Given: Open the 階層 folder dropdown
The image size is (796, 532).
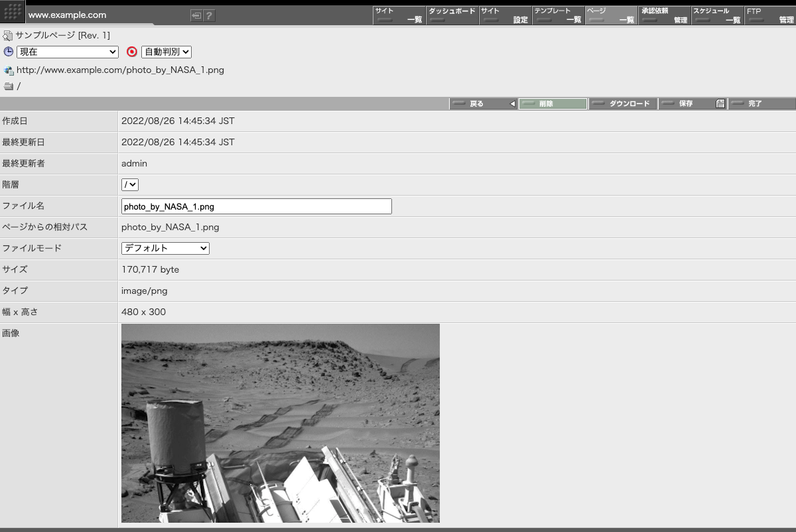Looking at the screenshot, I should (x=129, y=184).
